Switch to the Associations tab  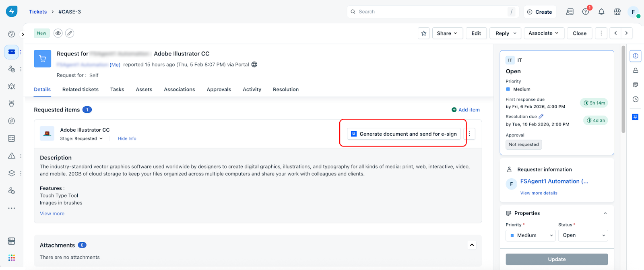pos(180,89)
